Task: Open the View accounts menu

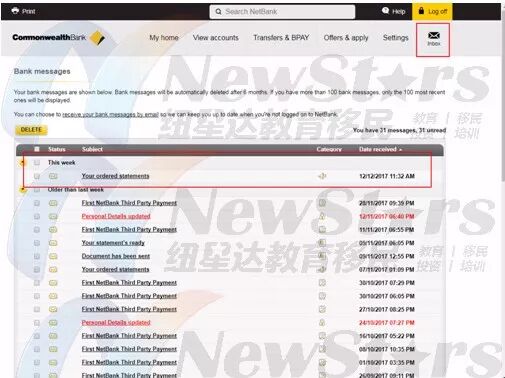Action: click(216, 38)
